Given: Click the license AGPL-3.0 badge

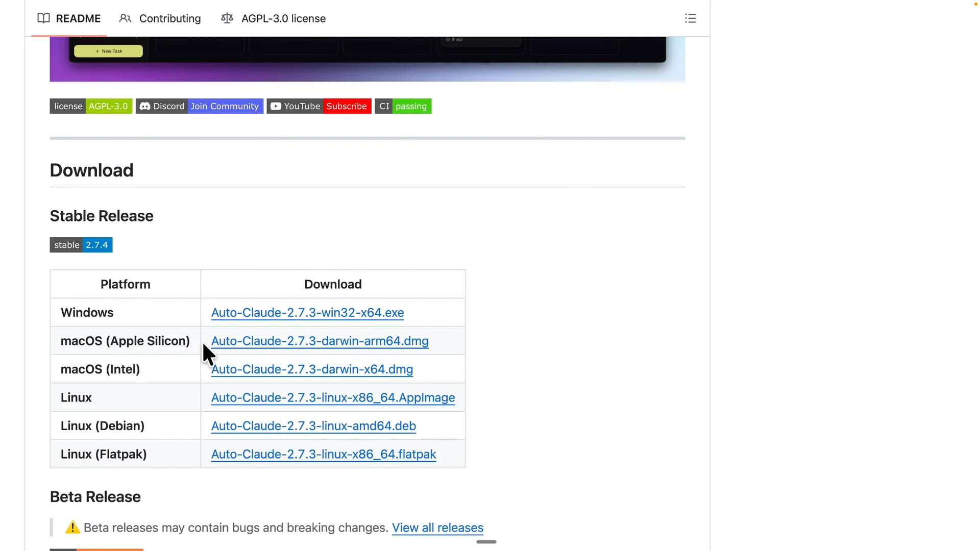Looking at the screenshot, I should click(91, 106).
